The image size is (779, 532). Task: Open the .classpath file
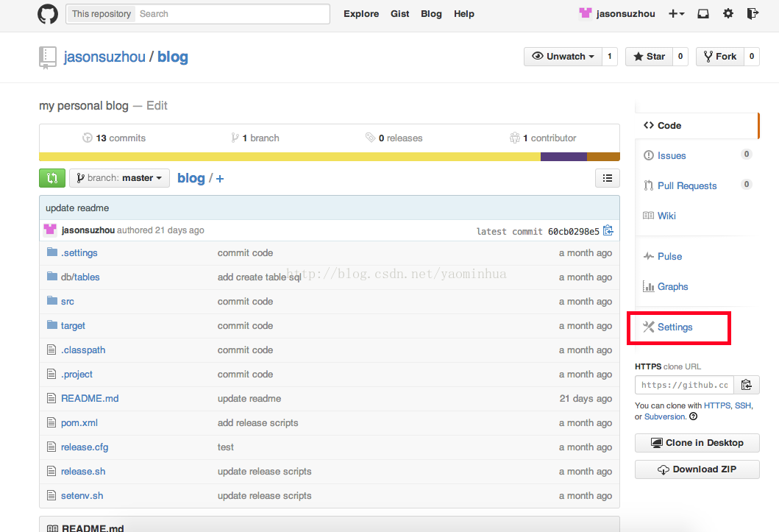pyautogui.click(x=83, y=350)
